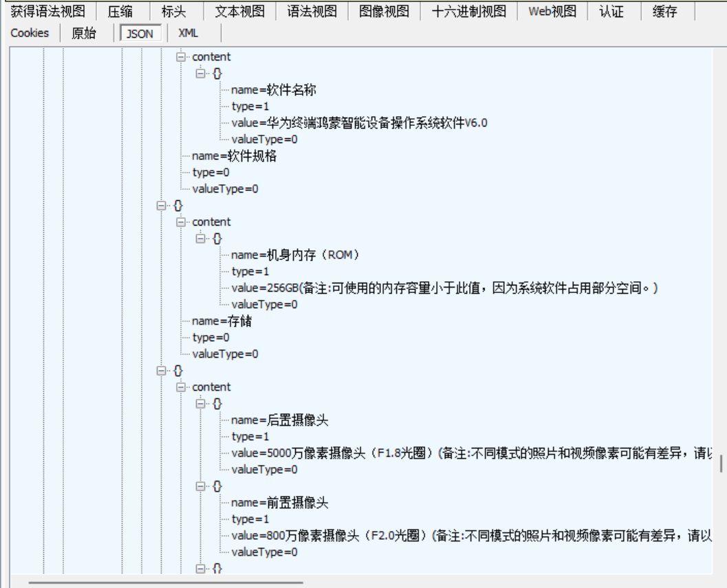Select row name=软件规格
Image resolution: width=727 pixels, height=588 pixels.
234,156
